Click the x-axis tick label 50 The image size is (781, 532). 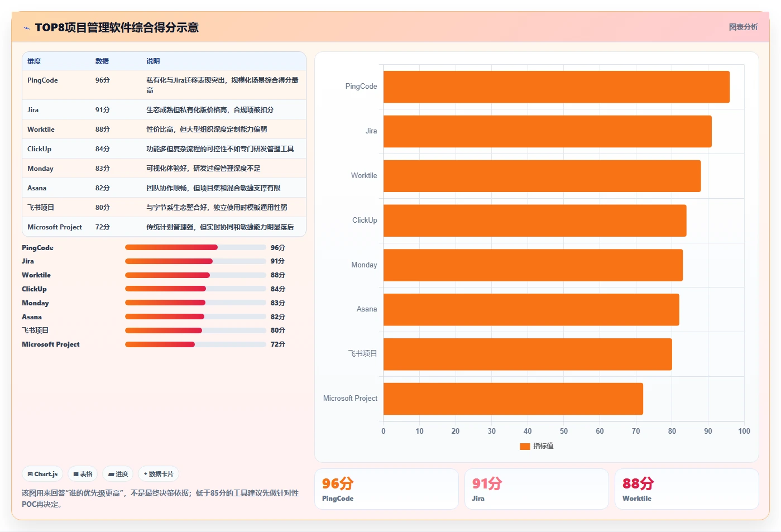(564, 431)
